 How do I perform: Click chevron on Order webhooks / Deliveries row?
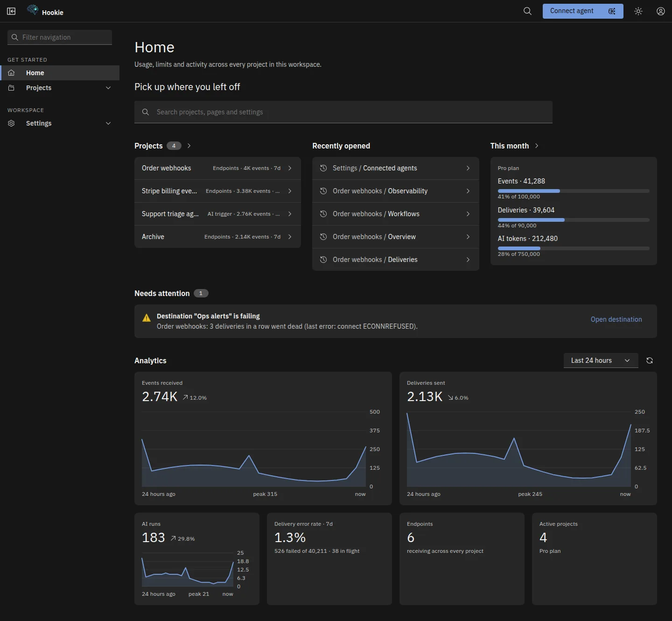click(468, 260)
